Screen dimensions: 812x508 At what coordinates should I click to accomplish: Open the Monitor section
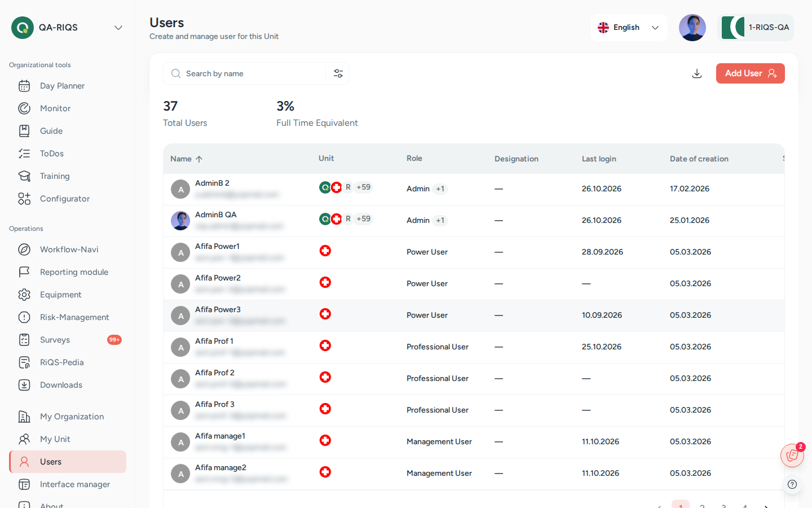(68, 108)
